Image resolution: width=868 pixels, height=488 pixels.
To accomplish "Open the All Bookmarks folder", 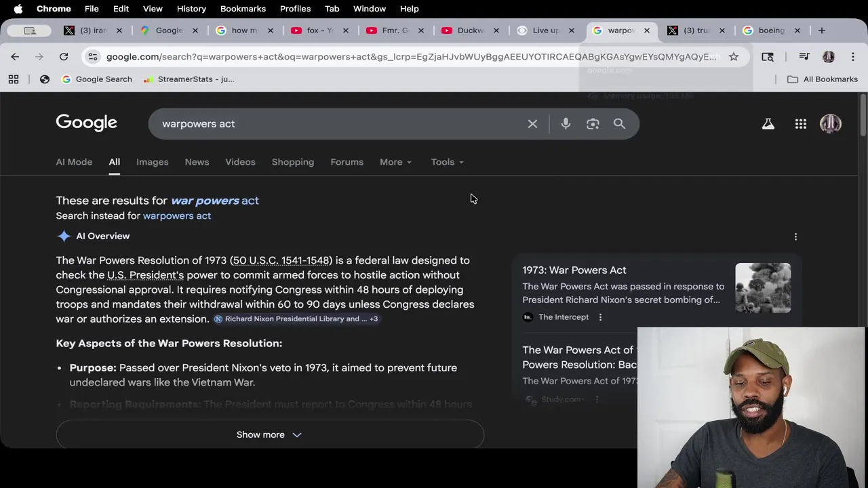I will [x=823, y=79].
